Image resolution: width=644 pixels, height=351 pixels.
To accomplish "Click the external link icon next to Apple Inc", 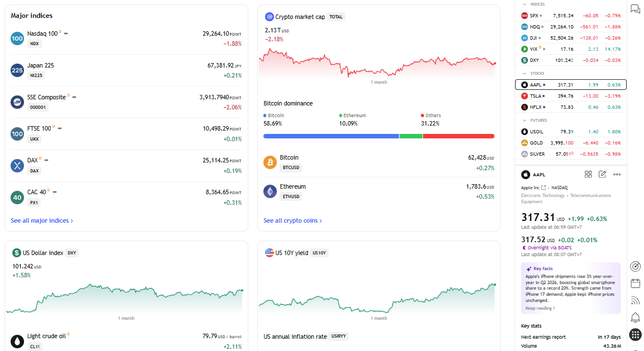I will coord(544,187).
